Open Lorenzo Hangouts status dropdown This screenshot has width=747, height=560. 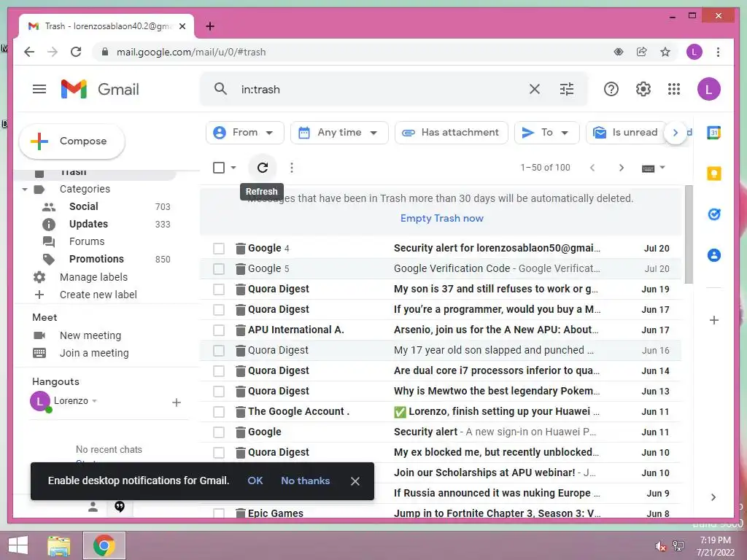94,401
